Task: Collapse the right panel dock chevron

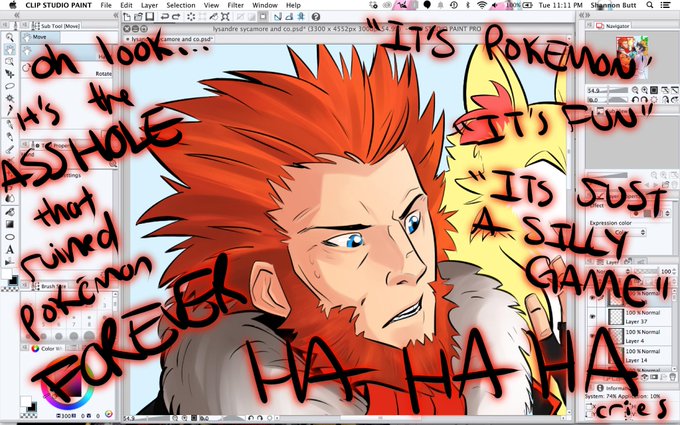Action: click(588, 15)
